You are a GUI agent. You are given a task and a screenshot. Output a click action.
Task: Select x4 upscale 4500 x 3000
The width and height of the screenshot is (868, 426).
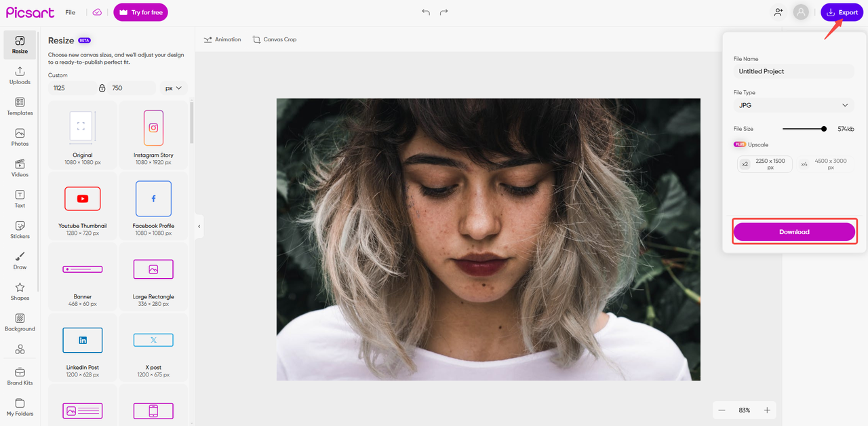coord(823,164)
